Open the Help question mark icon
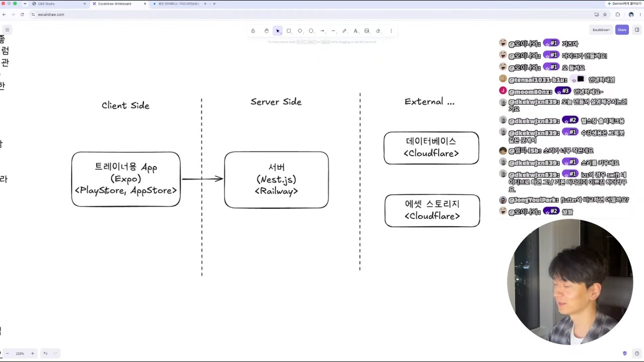 (x=637, y=353)
